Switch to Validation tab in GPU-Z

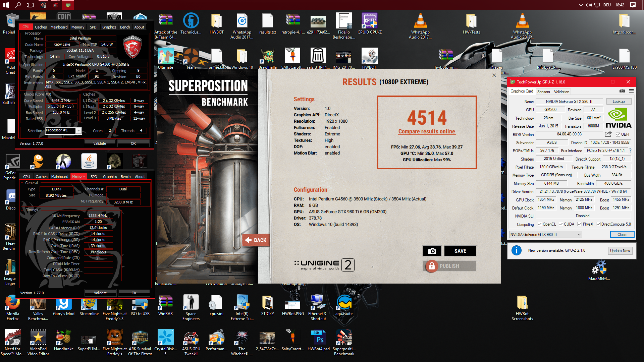click(561, 92)
